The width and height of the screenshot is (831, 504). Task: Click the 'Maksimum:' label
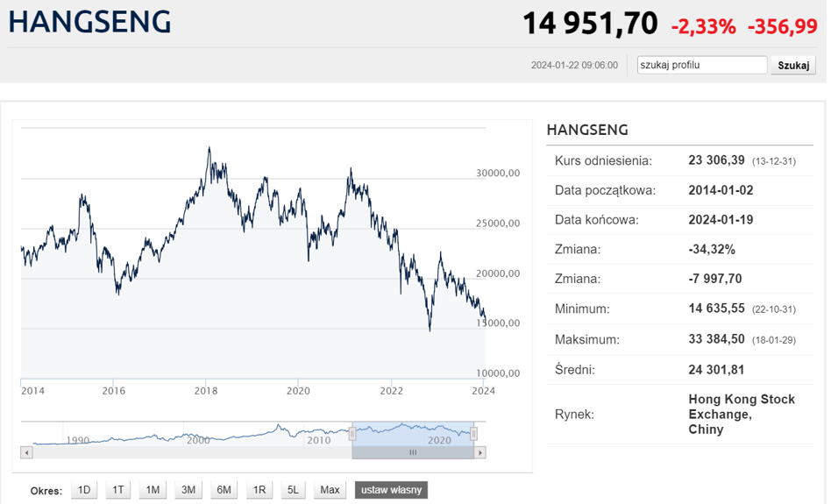pos(586,340)
